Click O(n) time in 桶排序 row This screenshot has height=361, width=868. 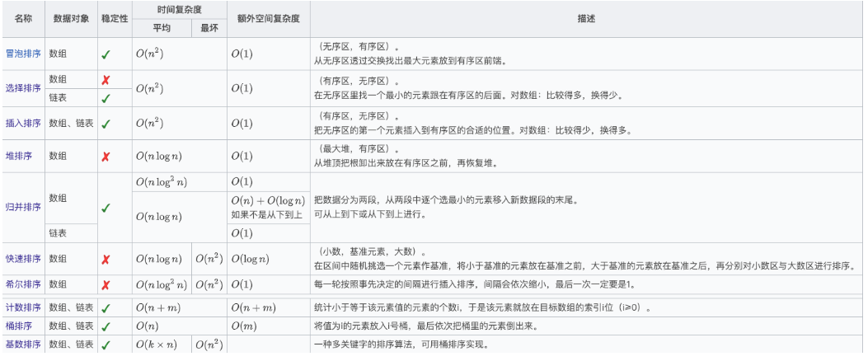click(x=148, y=326)
